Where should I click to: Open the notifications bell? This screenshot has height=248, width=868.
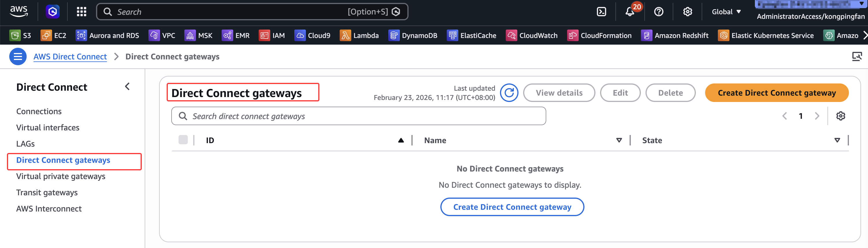click(x=629, y=12)
